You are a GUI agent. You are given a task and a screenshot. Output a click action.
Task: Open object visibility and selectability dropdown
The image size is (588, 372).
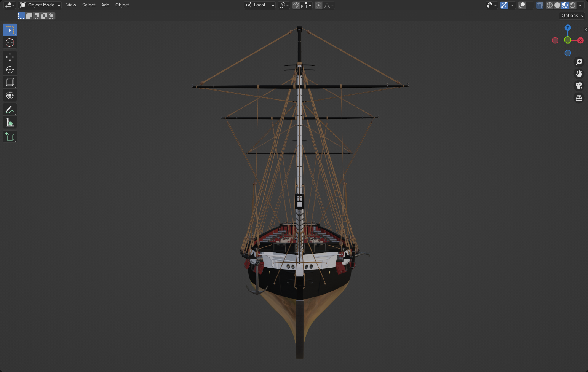click(x=492, y=5)
